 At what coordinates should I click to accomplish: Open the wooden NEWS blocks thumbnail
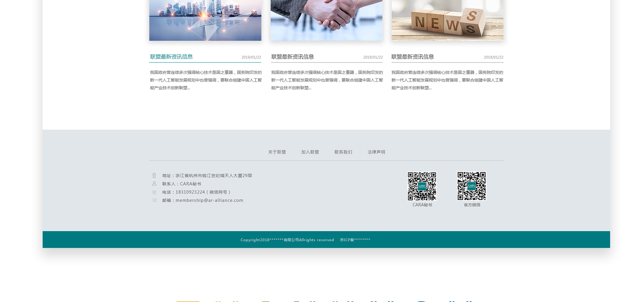click(x=447, y=20)
